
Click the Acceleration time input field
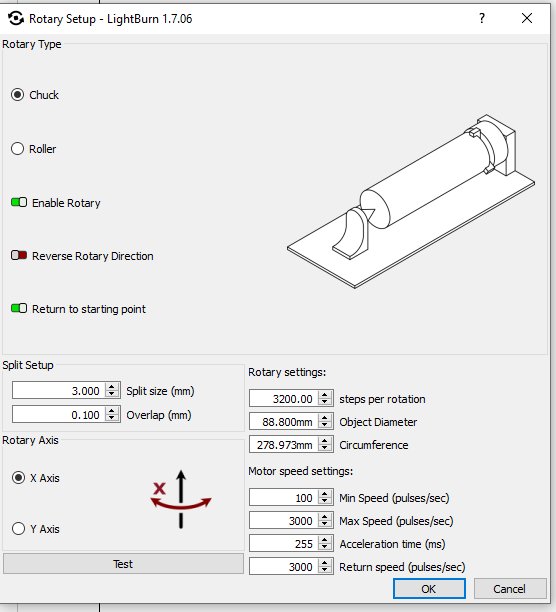(x=284, y=544)
